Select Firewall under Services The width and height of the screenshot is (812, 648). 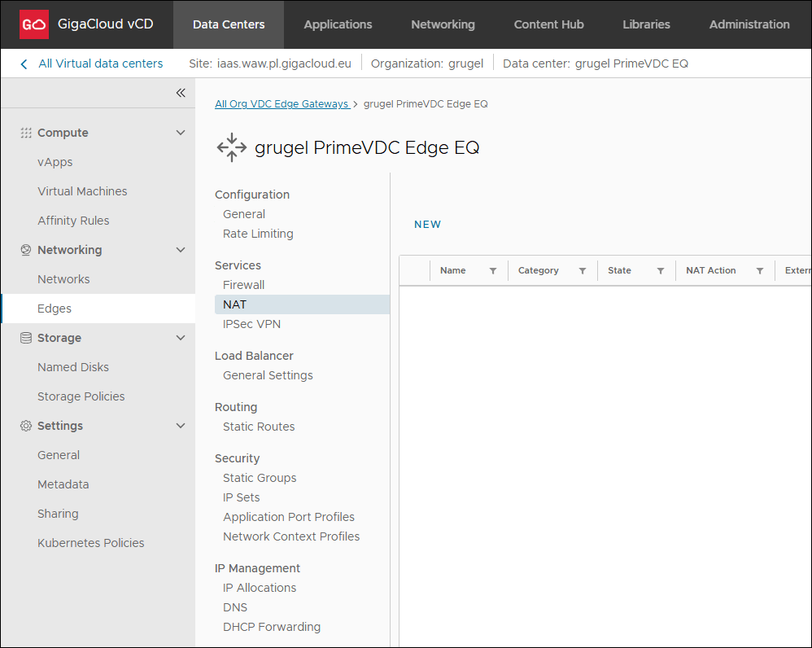pos(243,285)
